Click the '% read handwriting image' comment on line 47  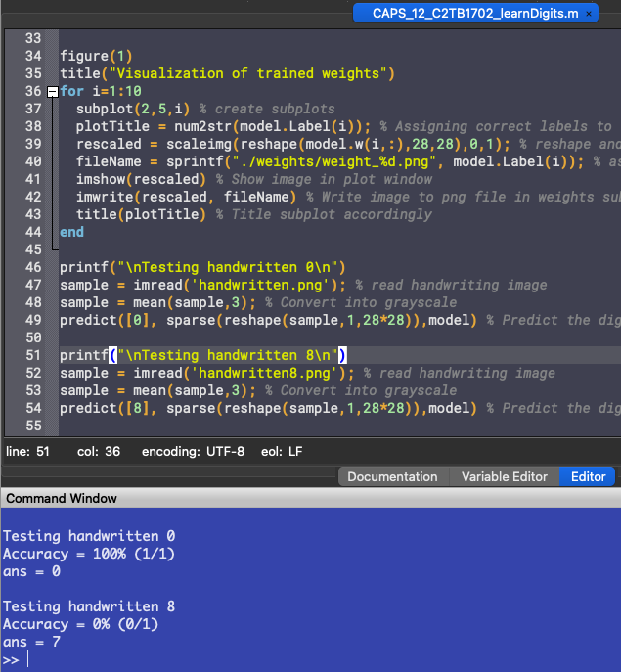click(451, 285)
